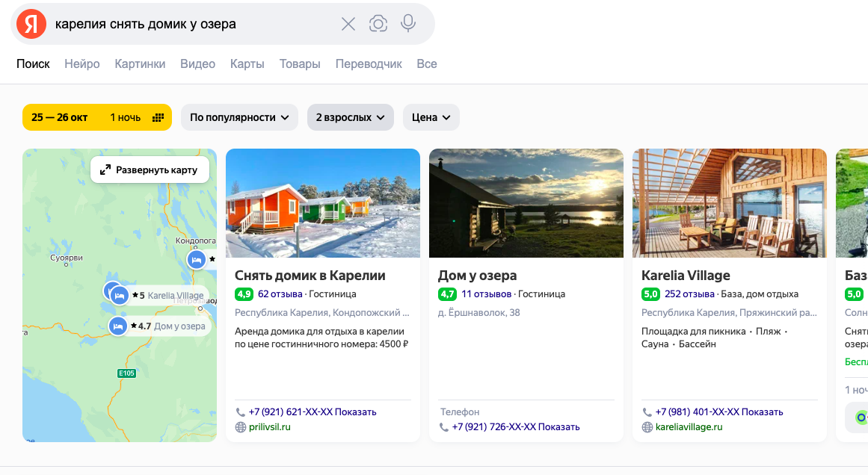The width and height of the screenshot is (868, 475).
Task: Open the Поиск tab
Action: point(33,63)
